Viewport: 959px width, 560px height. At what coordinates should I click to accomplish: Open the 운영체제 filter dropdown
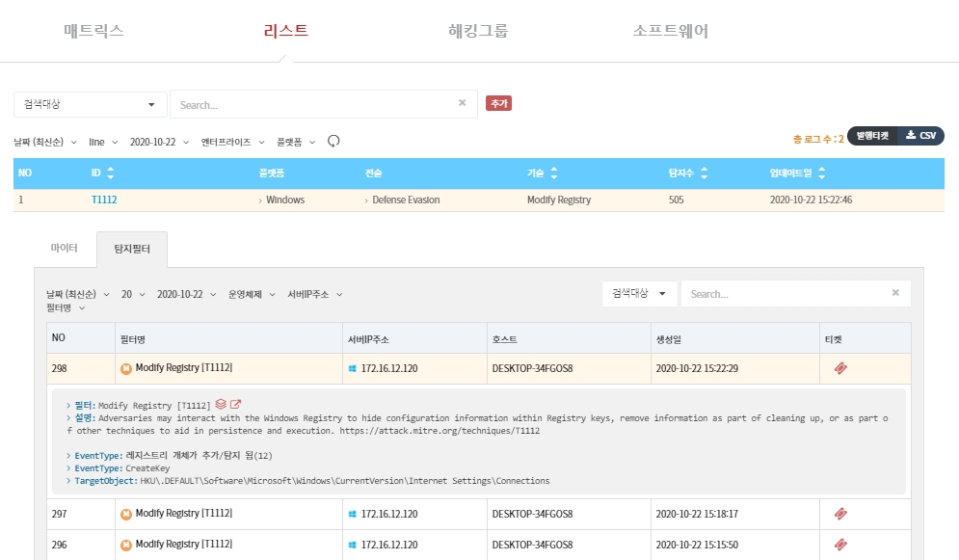click(x=251, y=294)
